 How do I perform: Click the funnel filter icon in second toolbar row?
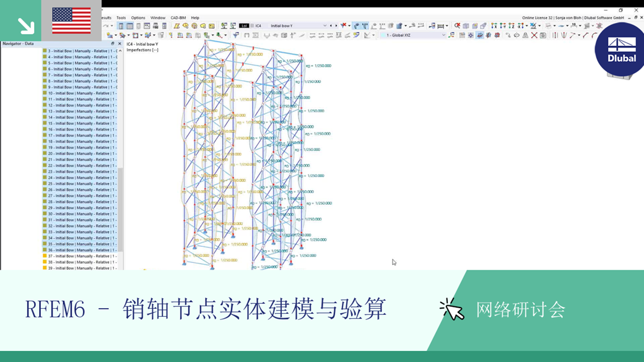(236, 35)
